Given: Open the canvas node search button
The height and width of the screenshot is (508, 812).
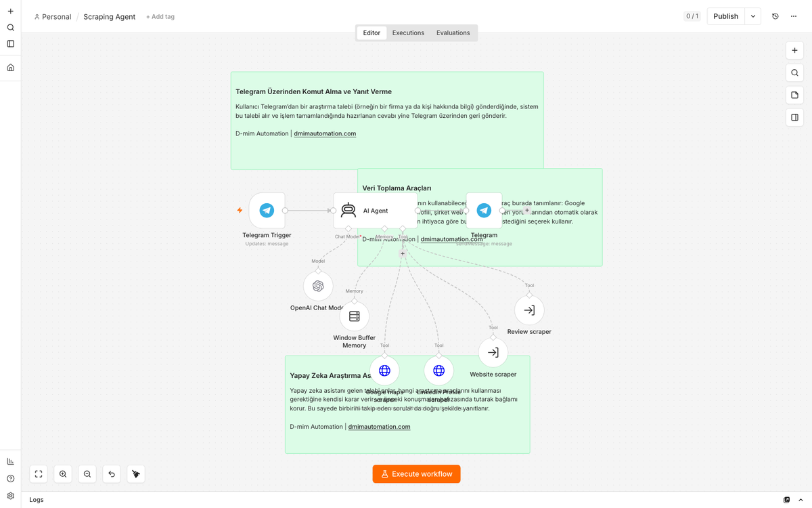Looking at the screenshot, I should [794, 72].
